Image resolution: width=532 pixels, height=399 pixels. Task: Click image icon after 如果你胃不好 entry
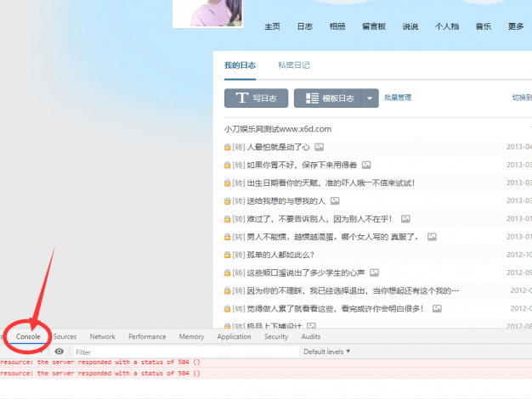tap(366, 165)
